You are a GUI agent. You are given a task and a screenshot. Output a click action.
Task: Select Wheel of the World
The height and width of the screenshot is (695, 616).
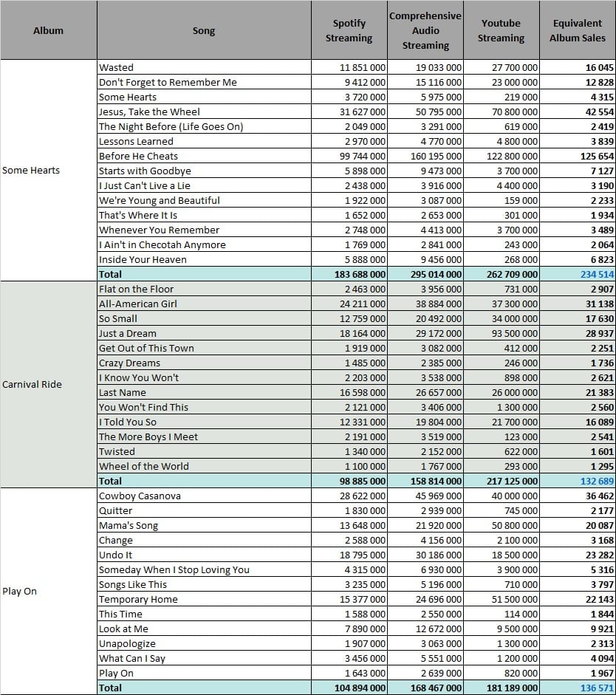[204, 466]
